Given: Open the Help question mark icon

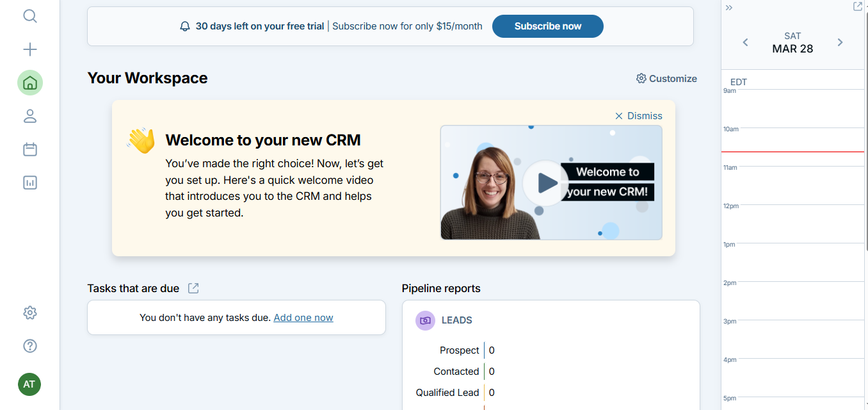Looking at the screenshot, I should point(30,346).
